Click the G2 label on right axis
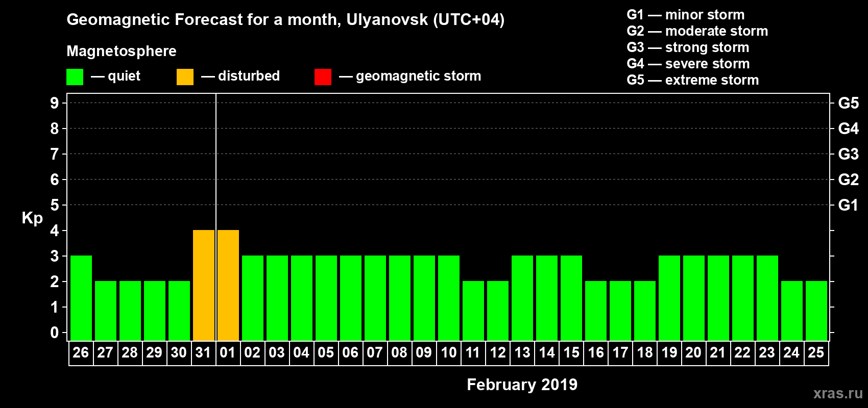Image resolution: width=868 pixels, height=408 pixels. pos(849,180)
